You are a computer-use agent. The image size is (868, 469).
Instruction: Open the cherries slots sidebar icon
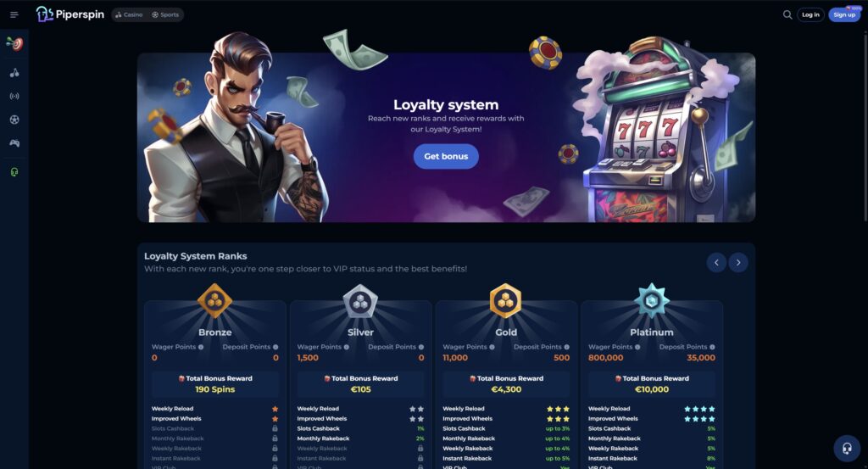coord(14,73)
